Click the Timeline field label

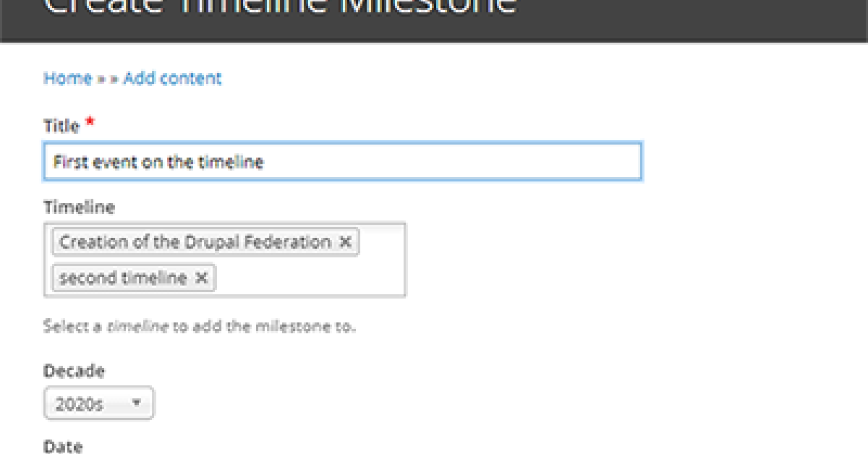point(79,207)
